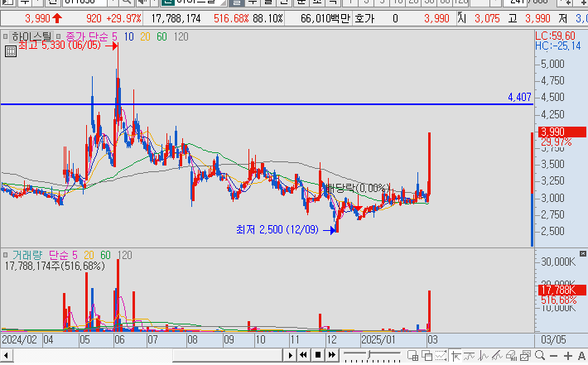Click the dotted chart area icon

(x=441, y=355)
